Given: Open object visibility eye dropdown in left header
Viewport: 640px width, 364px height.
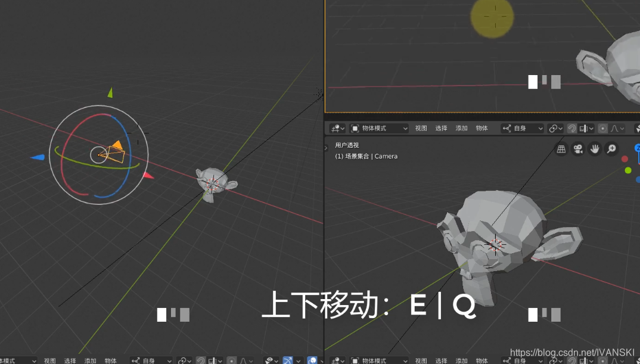Looking at the screenshot, I should [x=271, y=361].
